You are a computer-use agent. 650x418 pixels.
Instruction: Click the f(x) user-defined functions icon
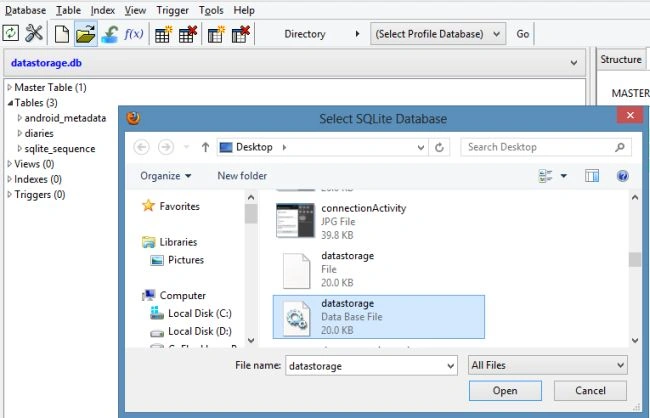click(133, 34)
